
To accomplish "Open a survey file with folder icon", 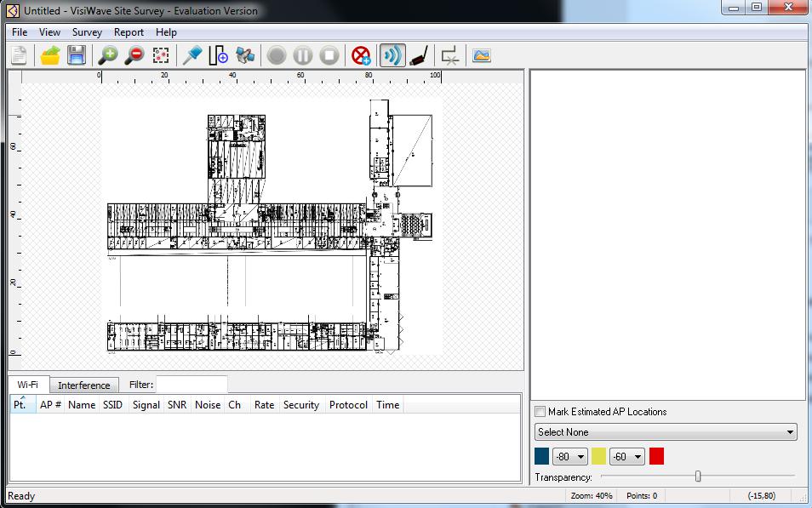I will pyautogui.click(x=50, y=55).
